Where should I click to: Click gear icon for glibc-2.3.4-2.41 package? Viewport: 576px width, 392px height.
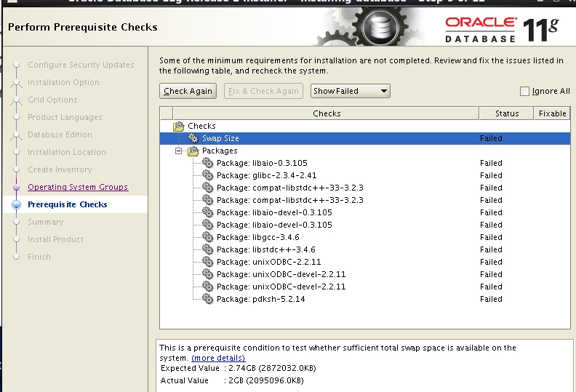point(207,175)
